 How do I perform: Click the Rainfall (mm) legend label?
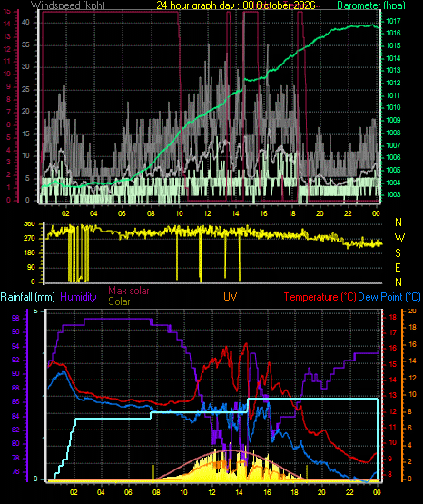pos(27,297)
